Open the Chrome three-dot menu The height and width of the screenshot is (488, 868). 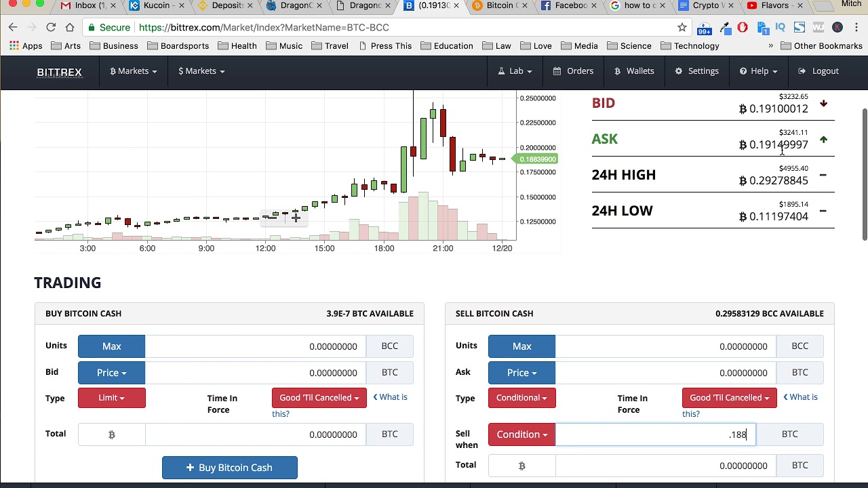tap(856, 27)
